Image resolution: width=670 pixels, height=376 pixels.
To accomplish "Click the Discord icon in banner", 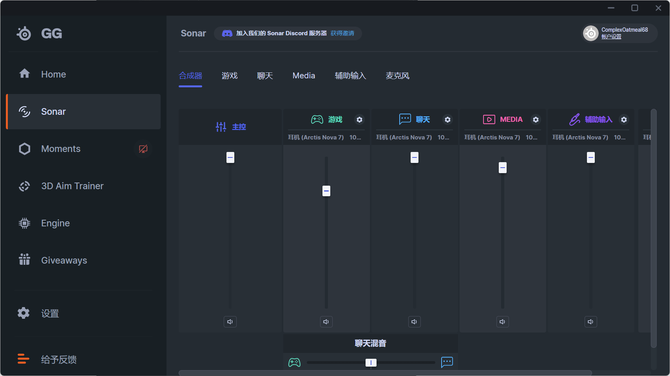I will point(227,33).
